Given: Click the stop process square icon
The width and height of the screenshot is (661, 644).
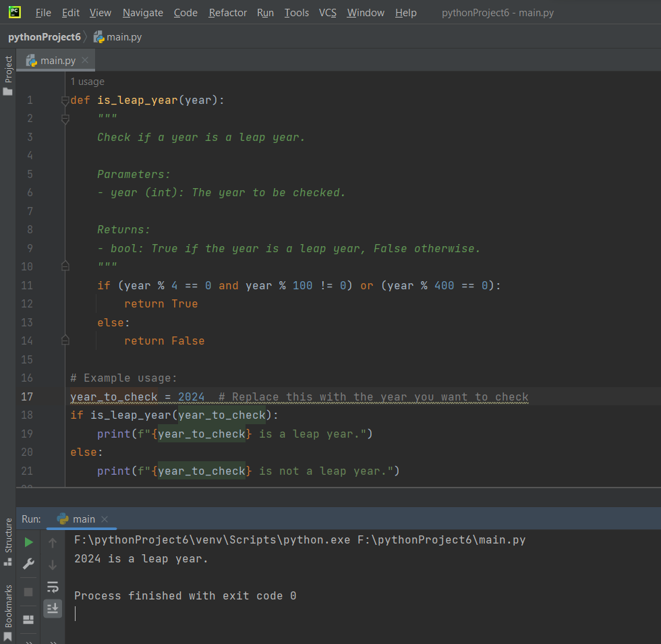Looking at the screenshot, I should (28, 591).
